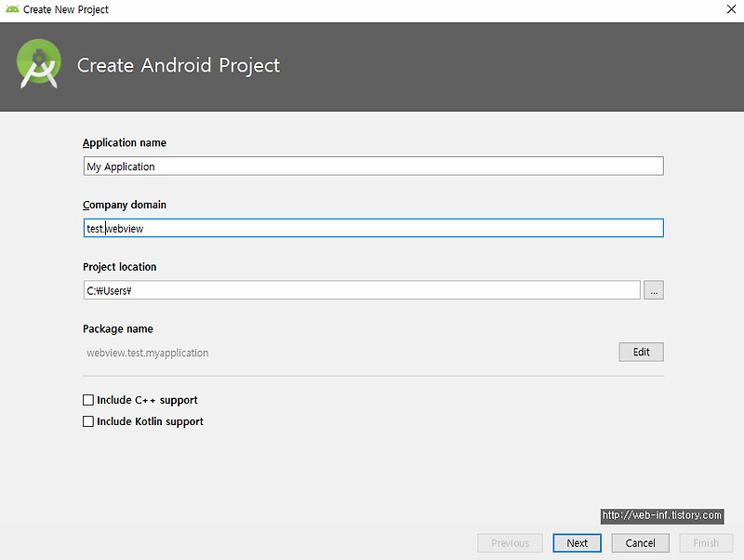Enable Include C++ support checkbox
Viewport: 744px width, 560px height.
[88, 400]
